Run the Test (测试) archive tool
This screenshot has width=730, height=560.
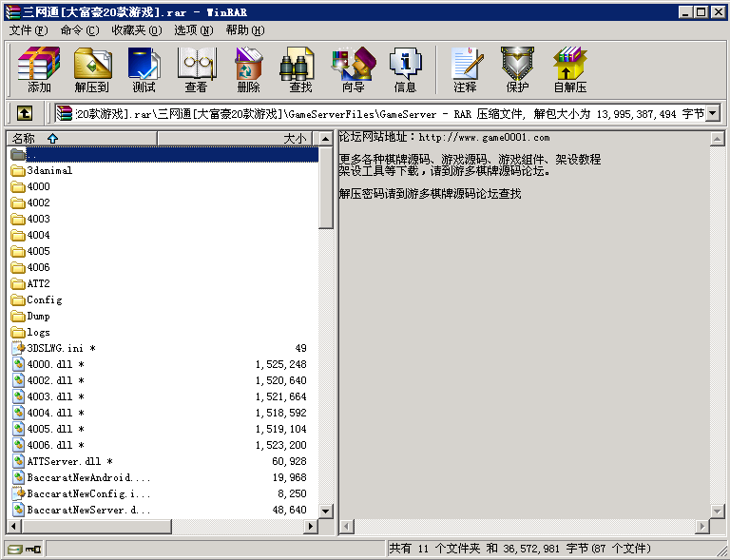(x=144, y=69)
